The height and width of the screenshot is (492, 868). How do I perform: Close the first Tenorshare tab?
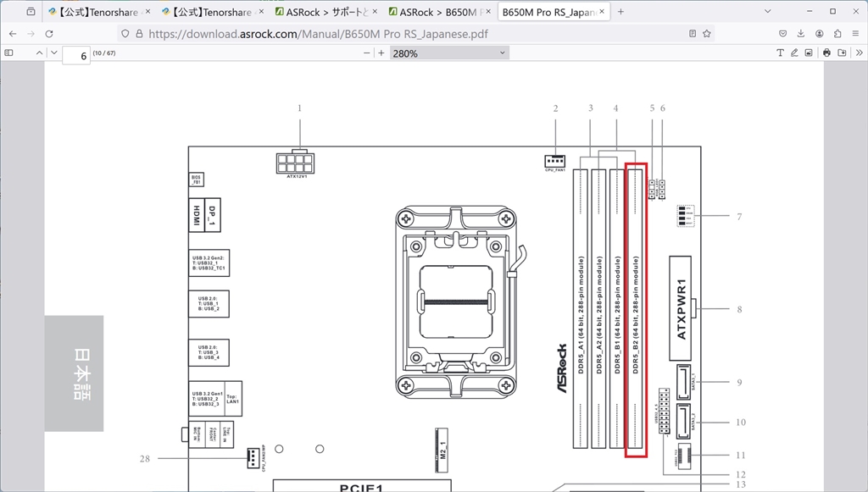pyautogui.click(x=147, y=12)
